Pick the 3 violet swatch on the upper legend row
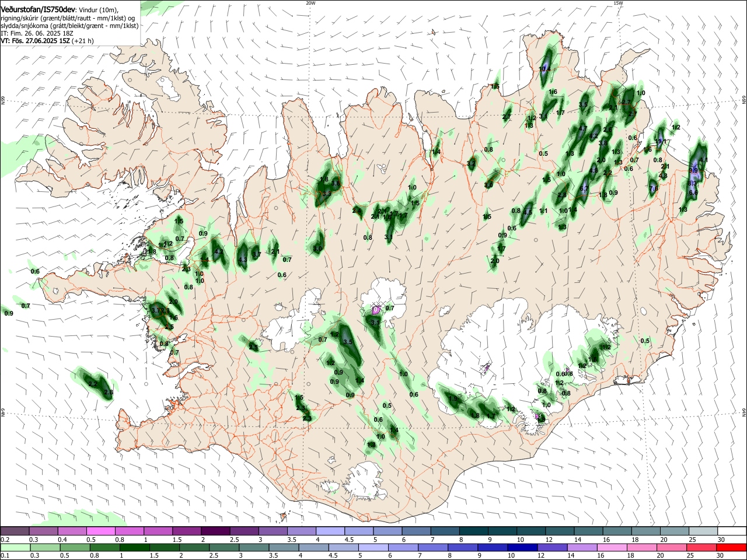Image resolution: width=747 pixels, height=560 pixels. 273,531
